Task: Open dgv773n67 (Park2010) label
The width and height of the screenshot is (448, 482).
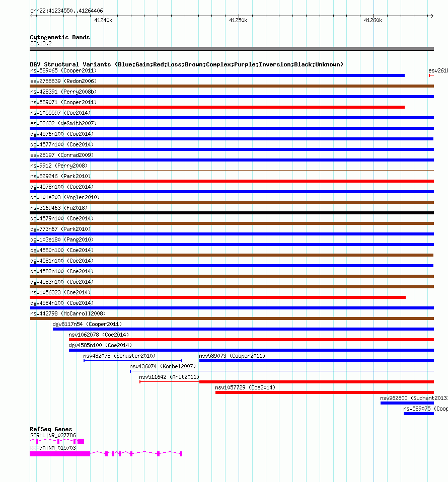Action: coord(60,229)
